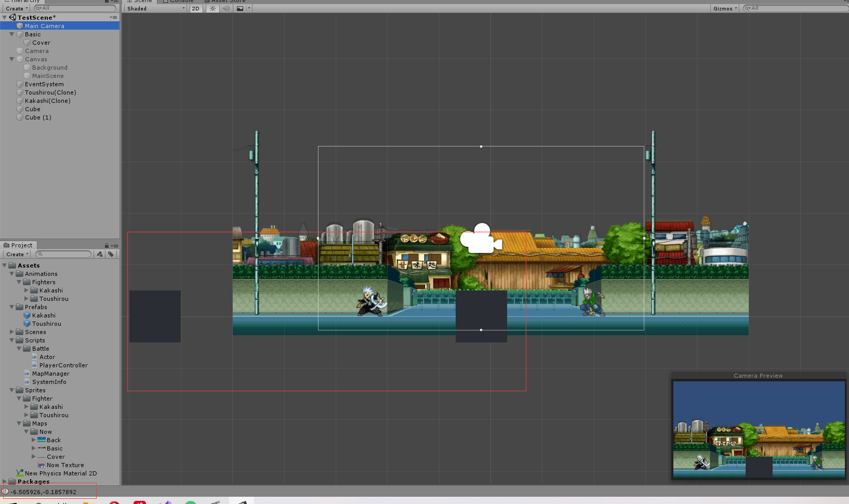The width and height of the screenshot is (849, 504).
Task: Click the Back sprite thumbnail icon
Action: click(42, 440)
